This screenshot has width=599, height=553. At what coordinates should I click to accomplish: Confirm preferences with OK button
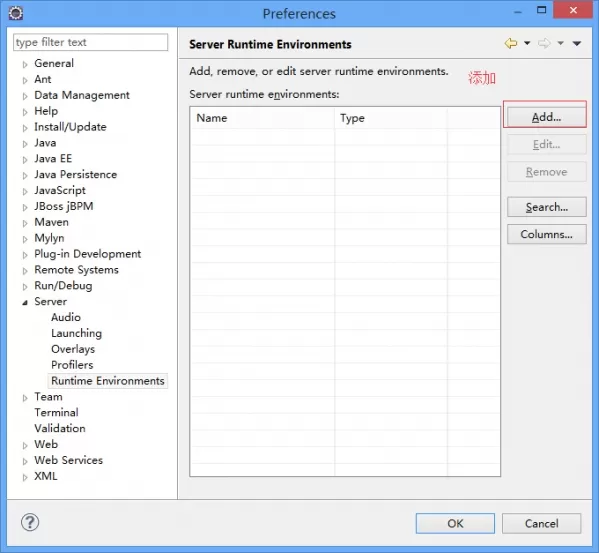coord(455,523)
